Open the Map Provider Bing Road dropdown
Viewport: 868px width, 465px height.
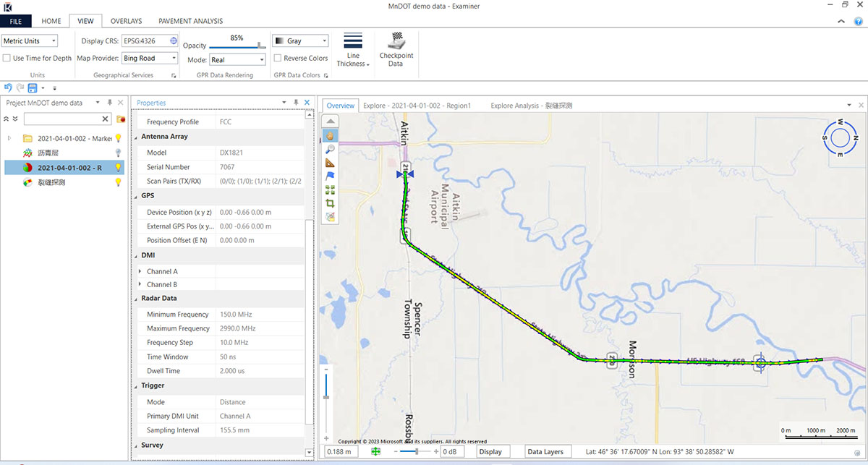click(x=149, y=58)
